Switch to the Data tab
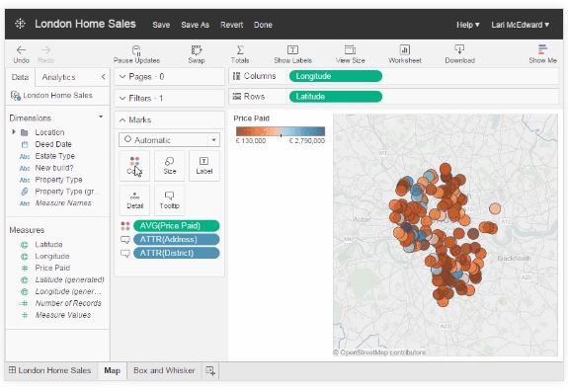The height and width of the screenshot is (392, 568). (x=20, y=77)
